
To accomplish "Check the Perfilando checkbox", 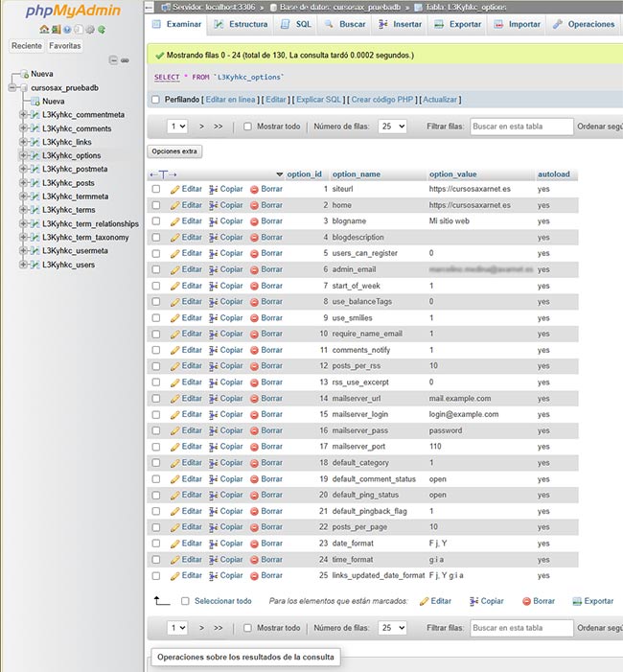I will [156, 100].
